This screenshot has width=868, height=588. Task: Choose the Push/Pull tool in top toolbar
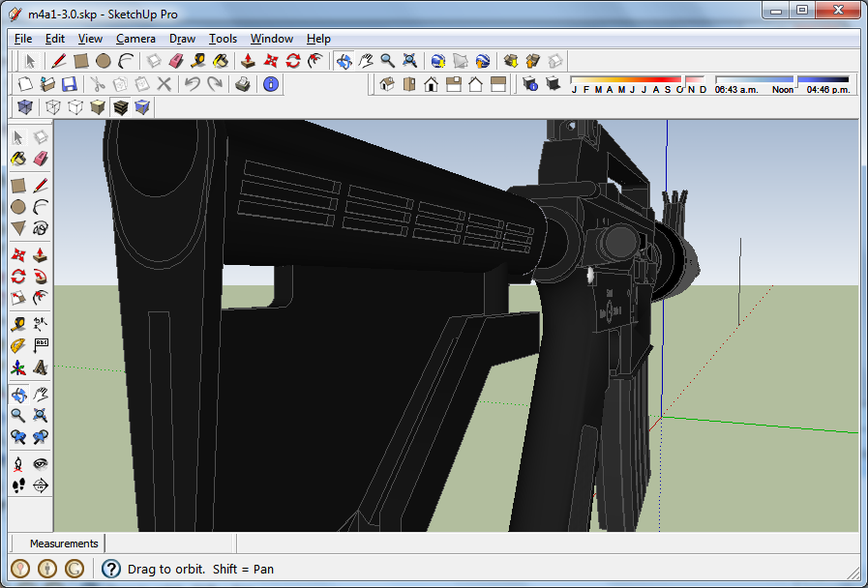(248, 61)
